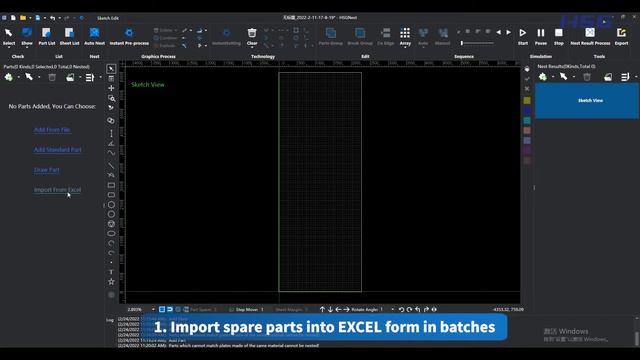This screenshot has width=640, height=360.
Task: Click delete icon in Nest Results panel
Action: (587, 77)
